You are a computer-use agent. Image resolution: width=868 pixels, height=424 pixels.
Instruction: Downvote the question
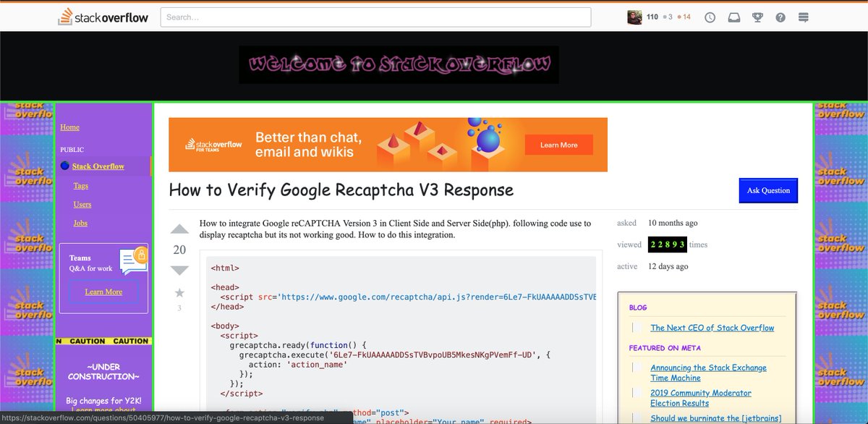[179, 271]
